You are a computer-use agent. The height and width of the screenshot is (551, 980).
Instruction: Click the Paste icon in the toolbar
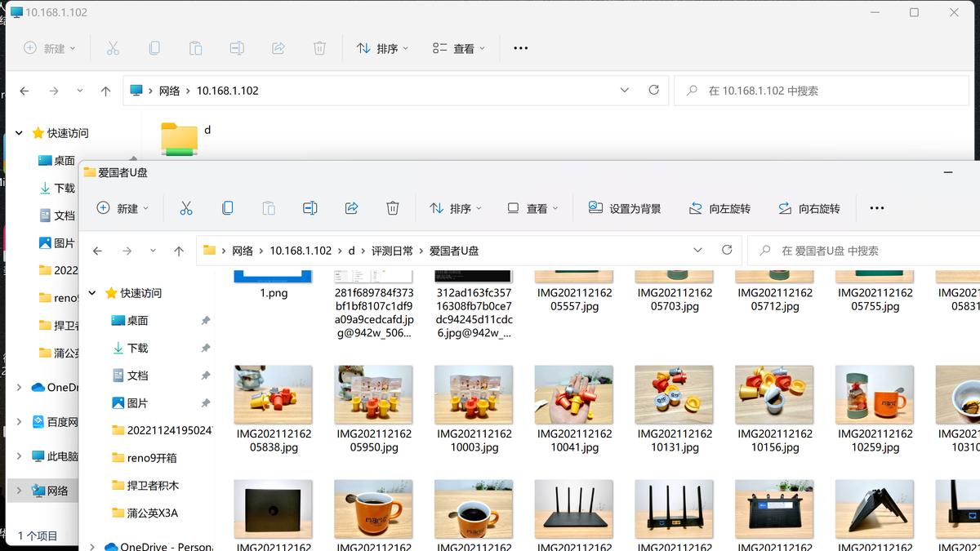coord(269,208)
